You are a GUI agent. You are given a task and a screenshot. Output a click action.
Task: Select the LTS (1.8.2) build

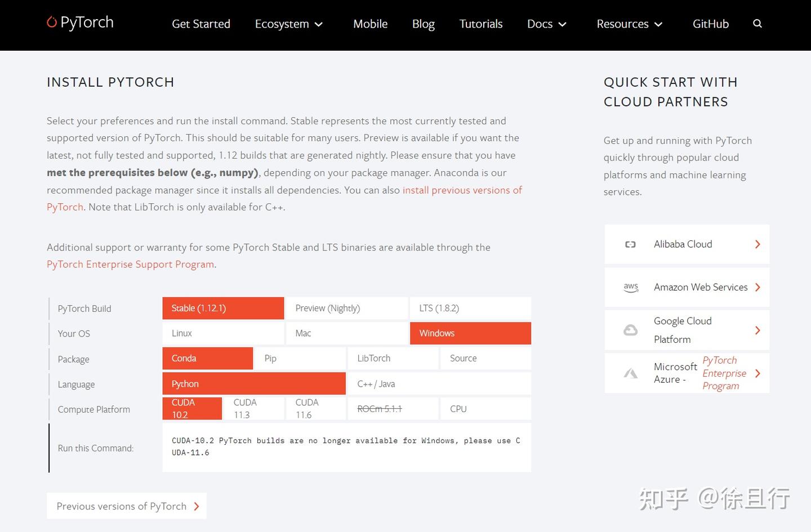tap(470, 308)
